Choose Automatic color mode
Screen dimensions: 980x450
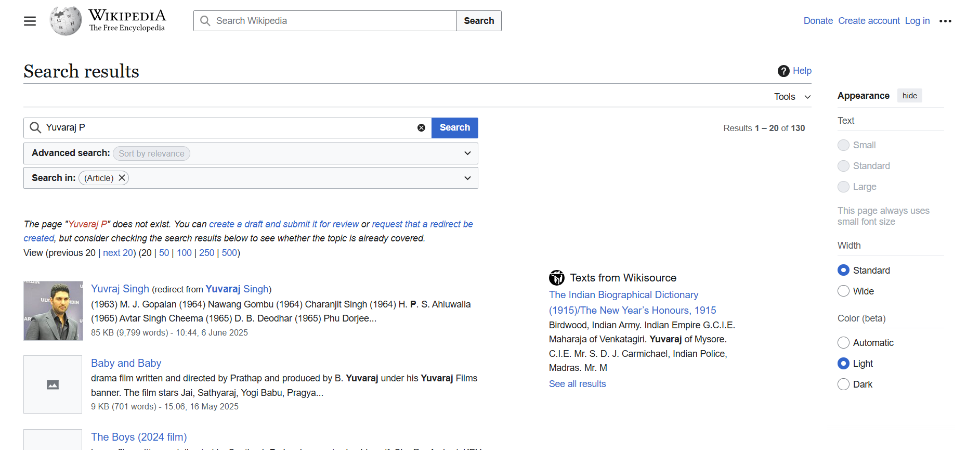click(x=843, y=343)
